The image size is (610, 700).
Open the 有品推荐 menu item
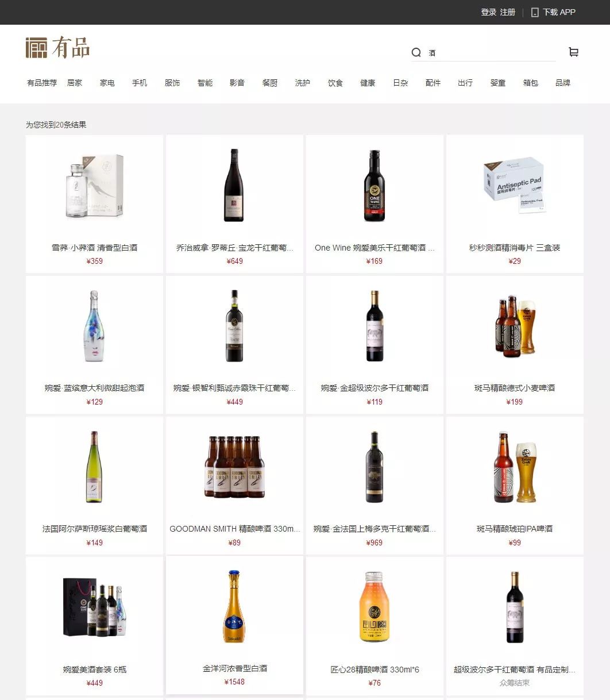click(x=42, y=83)
